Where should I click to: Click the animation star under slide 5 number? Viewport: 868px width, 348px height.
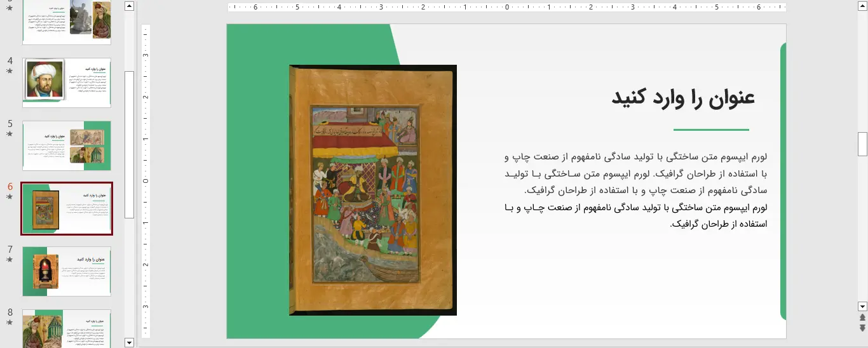pyautogui.click(x=10, y=134)
